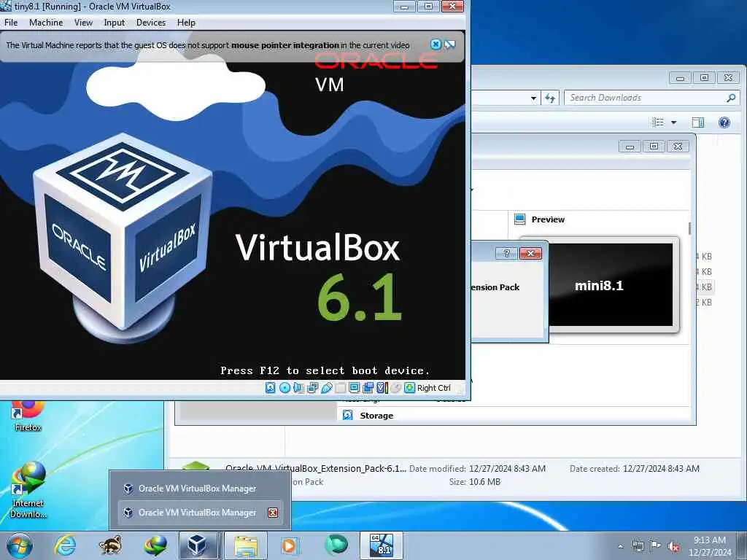Click the raccoon icon in the taskbar

(x=111, y=545)
